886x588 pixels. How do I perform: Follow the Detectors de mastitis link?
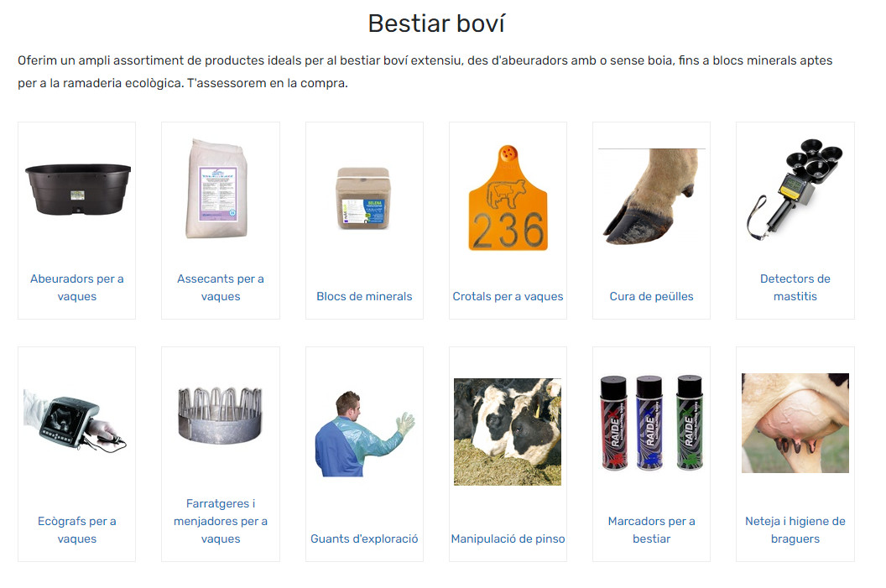click(795, 288)
